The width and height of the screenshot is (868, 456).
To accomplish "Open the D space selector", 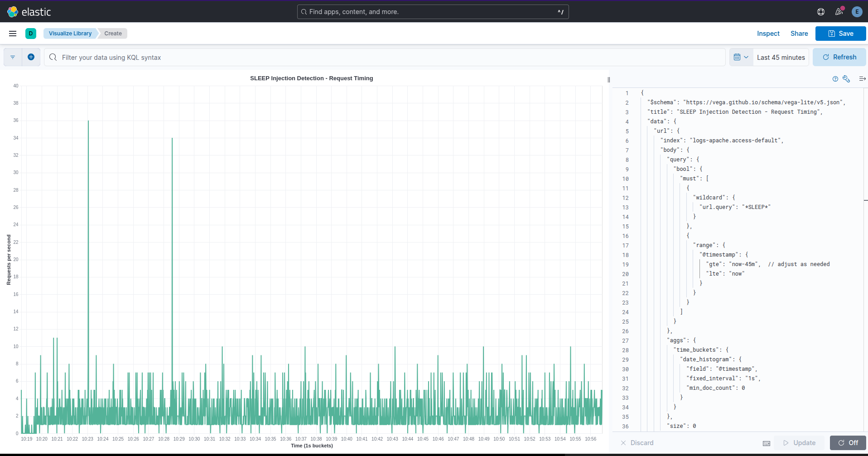I will point(31,34).
